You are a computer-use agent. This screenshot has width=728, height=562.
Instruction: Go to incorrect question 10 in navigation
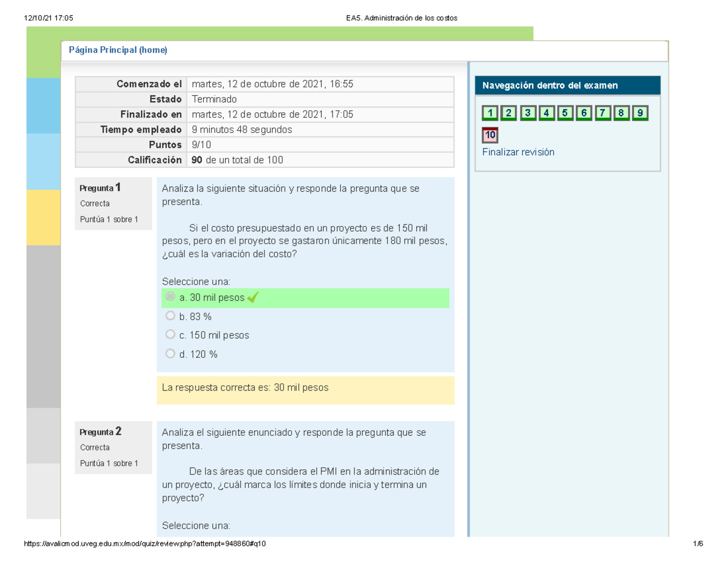[490, 135]
